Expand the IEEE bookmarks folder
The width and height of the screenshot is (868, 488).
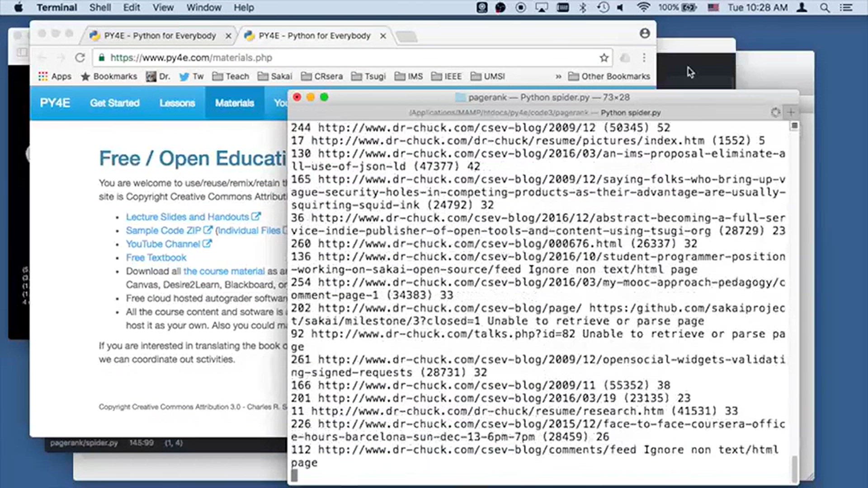446,76
